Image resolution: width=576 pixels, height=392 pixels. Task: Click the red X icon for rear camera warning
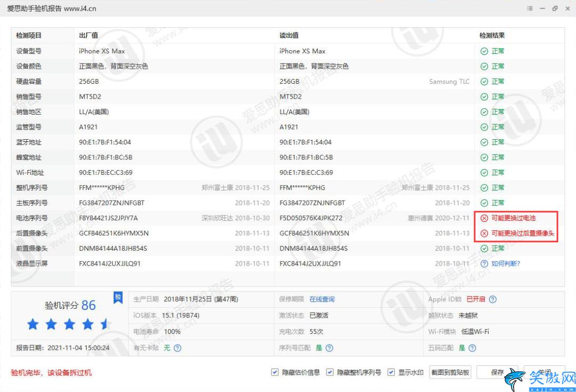click(x=484, y=233)
